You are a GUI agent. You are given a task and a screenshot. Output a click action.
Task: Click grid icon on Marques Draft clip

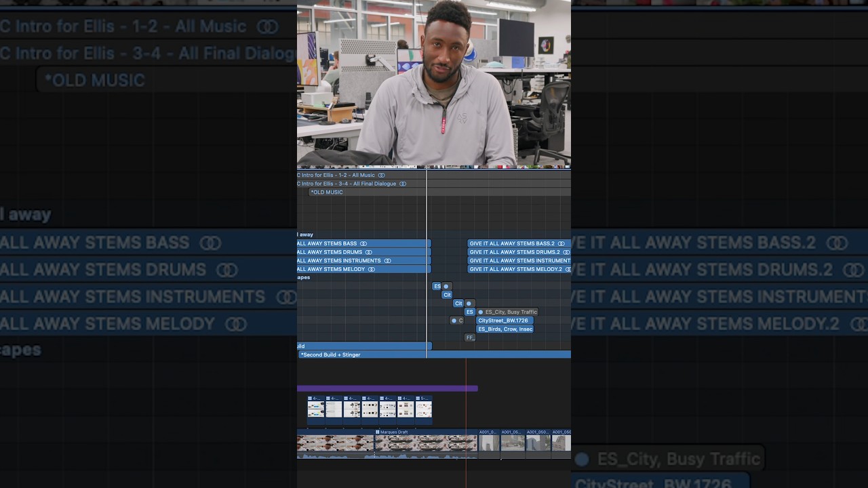[x=378, y=432]
